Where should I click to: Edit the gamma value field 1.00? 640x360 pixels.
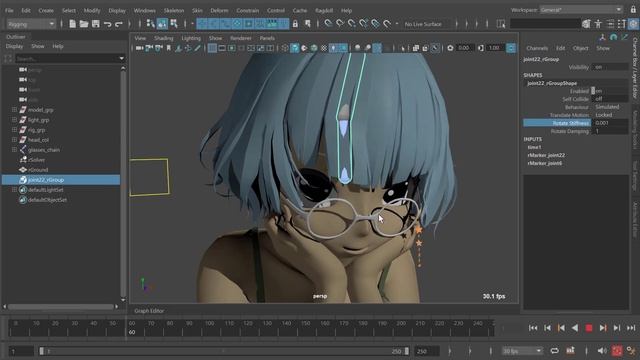point(495,48)
